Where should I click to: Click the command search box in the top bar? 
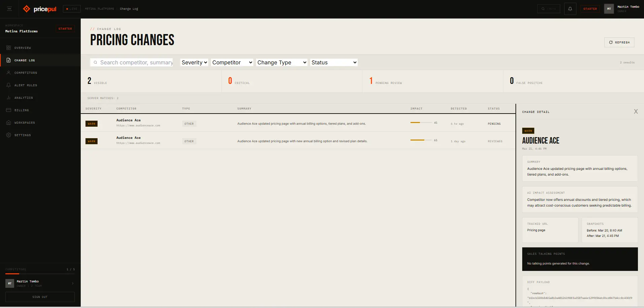coord(549,9)
